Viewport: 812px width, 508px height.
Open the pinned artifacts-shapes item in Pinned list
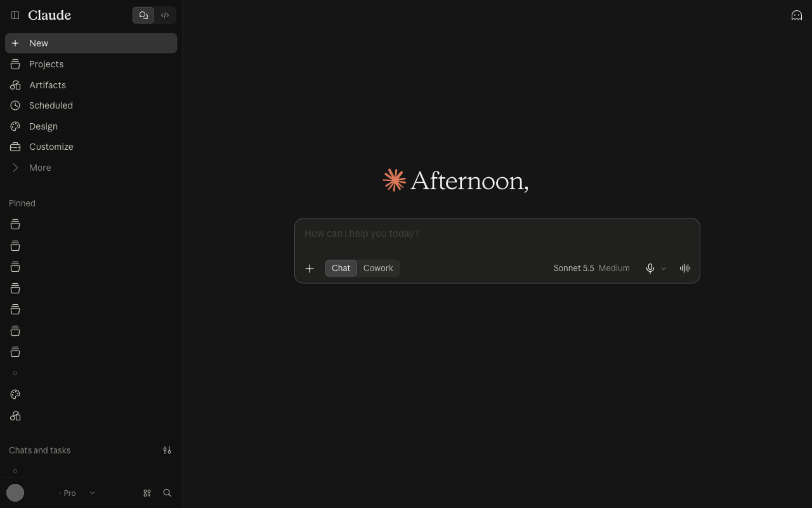pos(15,416)
